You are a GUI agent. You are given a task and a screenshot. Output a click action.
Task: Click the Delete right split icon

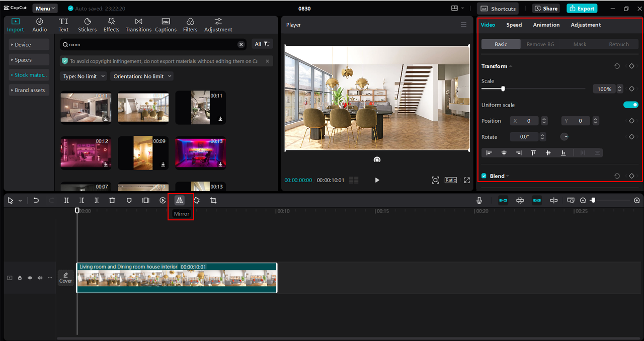tap(97, 200)
